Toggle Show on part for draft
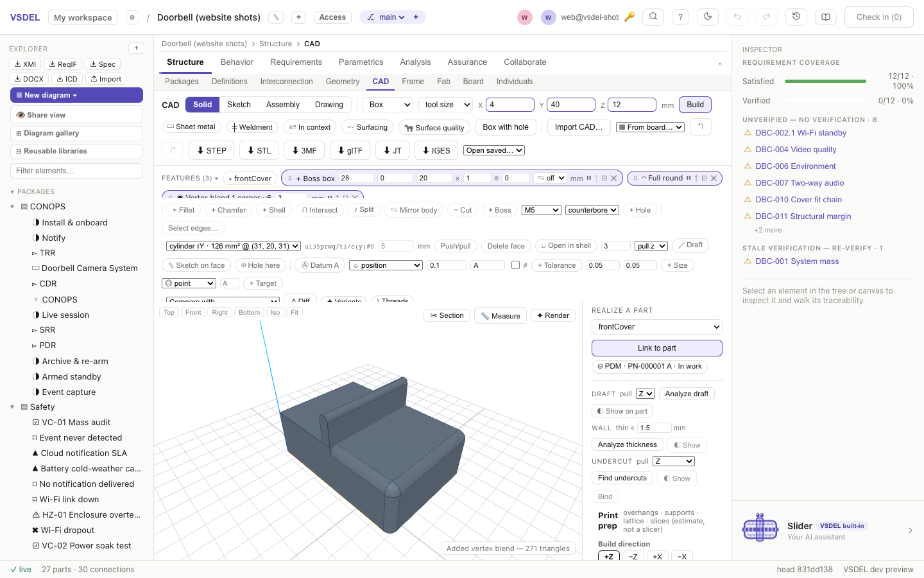 pos(622,411)
